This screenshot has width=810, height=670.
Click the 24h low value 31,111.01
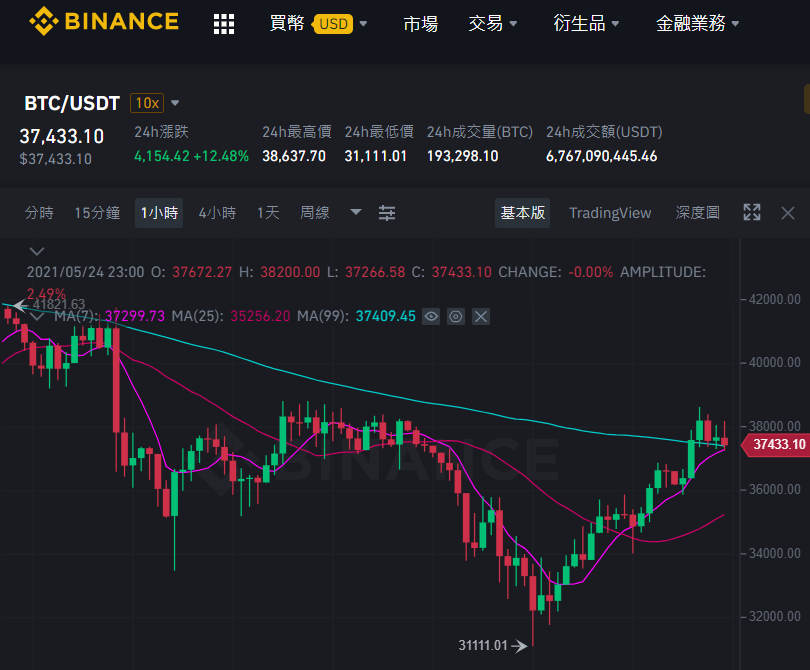coord(376,156)
